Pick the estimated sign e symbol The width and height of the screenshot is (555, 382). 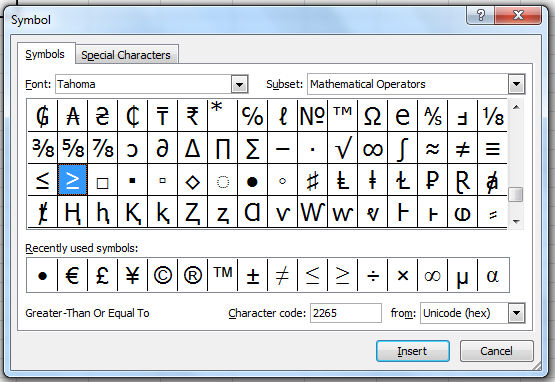tap(403, 116)
